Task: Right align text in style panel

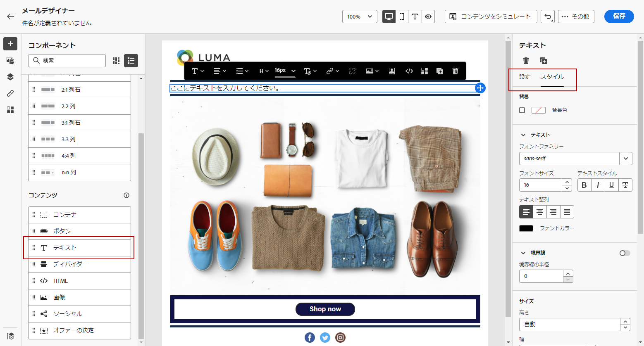Action: 553,212
